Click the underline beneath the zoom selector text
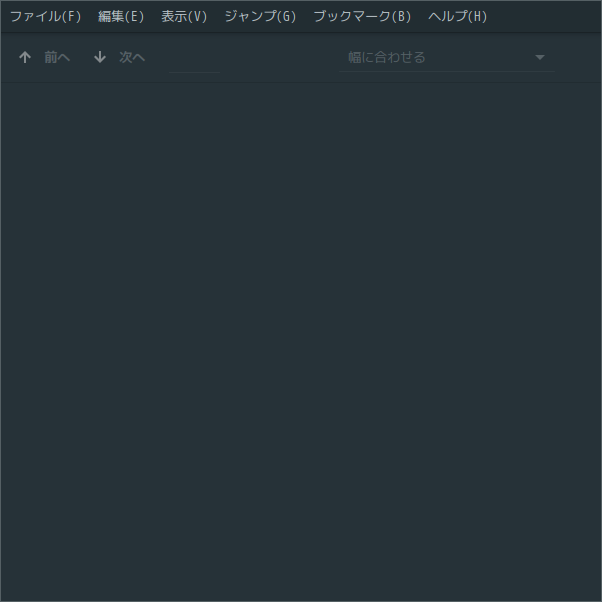Image resolution: width=602 pixels, height=602 pixels. coord(447,71)
